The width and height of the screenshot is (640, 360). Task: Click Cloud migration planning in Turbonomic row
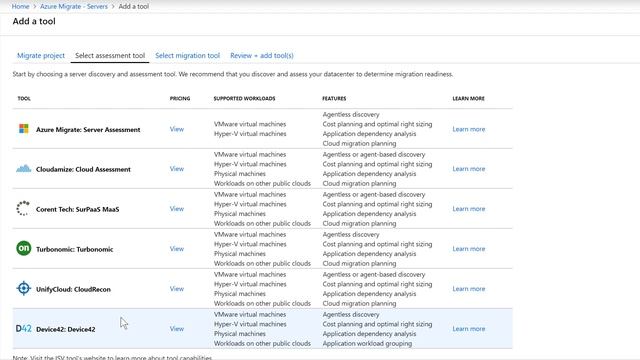point(359,263)
